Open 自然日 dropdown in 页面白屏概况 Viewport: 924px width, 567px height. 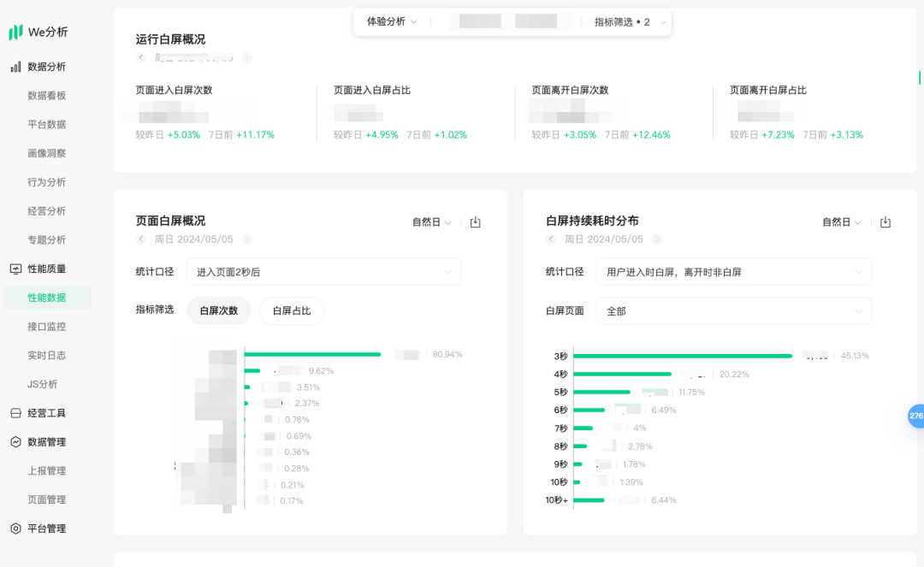click(x=432, y=222)
